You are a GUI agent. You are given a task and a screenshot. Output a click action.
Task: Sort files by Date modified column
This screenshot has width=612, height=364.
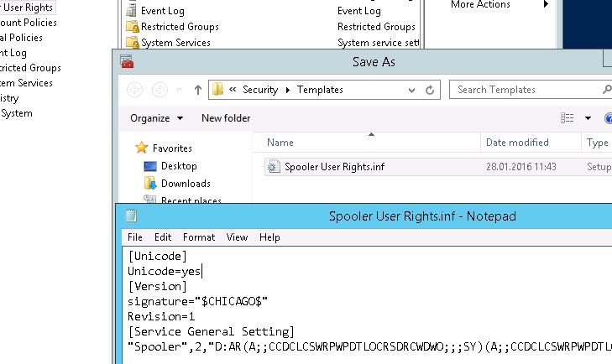(x=517, y=143)
